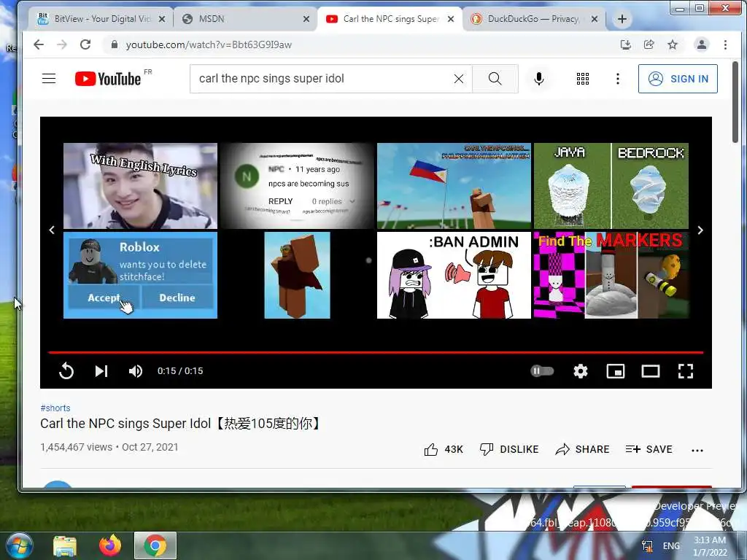Bookmark this page with the star icon
This screenshot has height=560, width=747.
coord(672,44)
